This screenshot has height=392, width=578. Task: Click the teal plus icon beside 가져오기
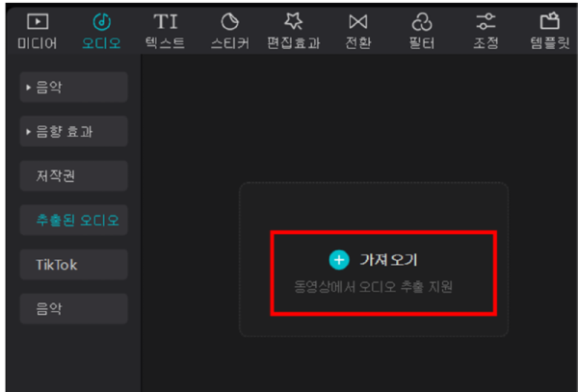tap(338, 260)
